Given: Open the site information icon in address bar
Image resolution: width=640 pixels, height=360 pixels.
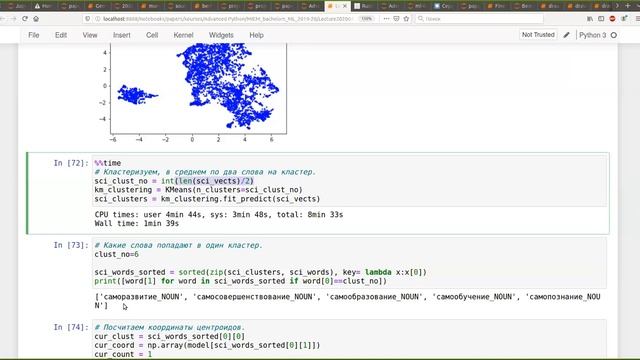Looking at the screenshot, I should (97, 19).
